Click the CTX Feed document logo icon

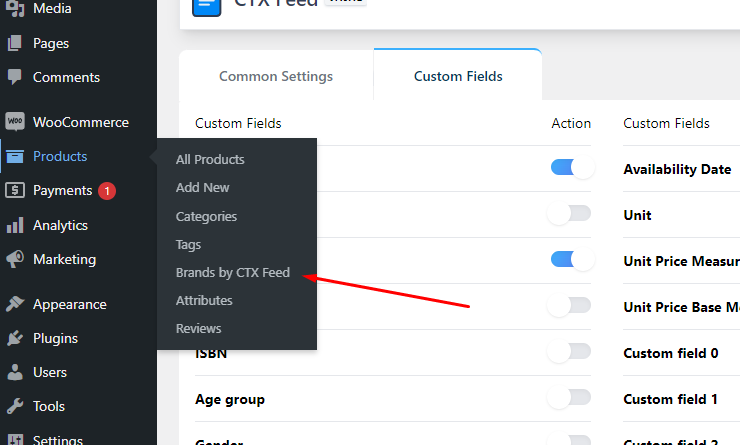207,4
